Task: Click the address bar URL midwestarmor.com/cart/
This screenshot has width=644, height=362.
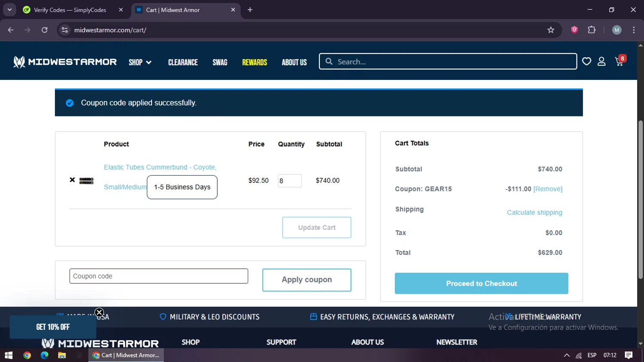Action: [110, 30]
